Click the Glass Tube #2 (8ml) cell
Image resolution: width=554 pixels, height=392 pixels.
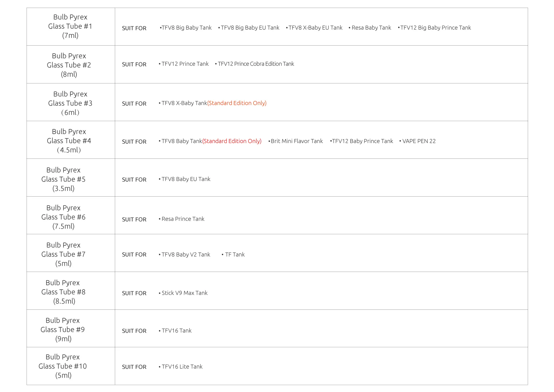[x=69, y=65]
